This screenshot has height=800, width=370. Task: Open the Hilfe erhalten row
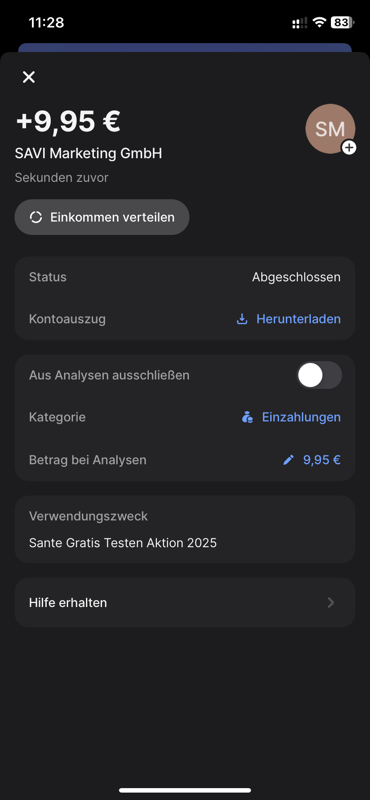[x=185, y=603]
